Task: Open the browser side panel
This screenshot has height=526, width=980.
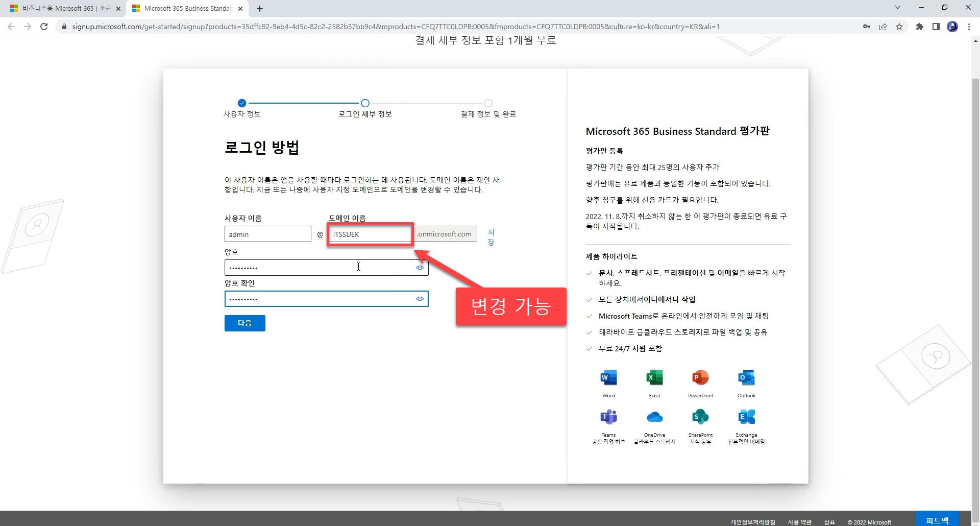Action: pos(936,27)
